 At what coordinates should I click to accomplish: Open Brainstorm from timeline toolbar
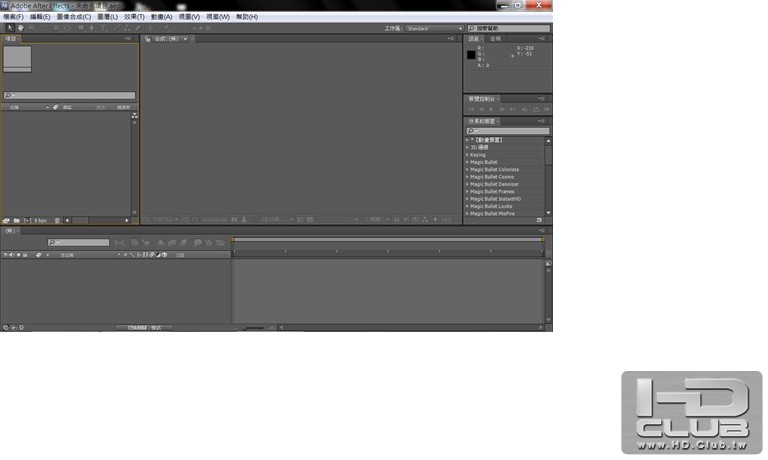pyautogui.click(x=197, y=242)
